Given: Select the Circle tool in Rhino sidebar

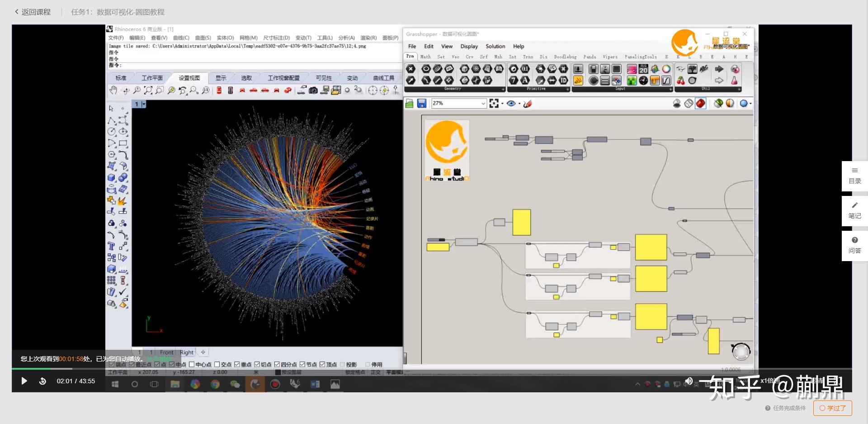Looking at the screenshot, I should coord(111,132).
